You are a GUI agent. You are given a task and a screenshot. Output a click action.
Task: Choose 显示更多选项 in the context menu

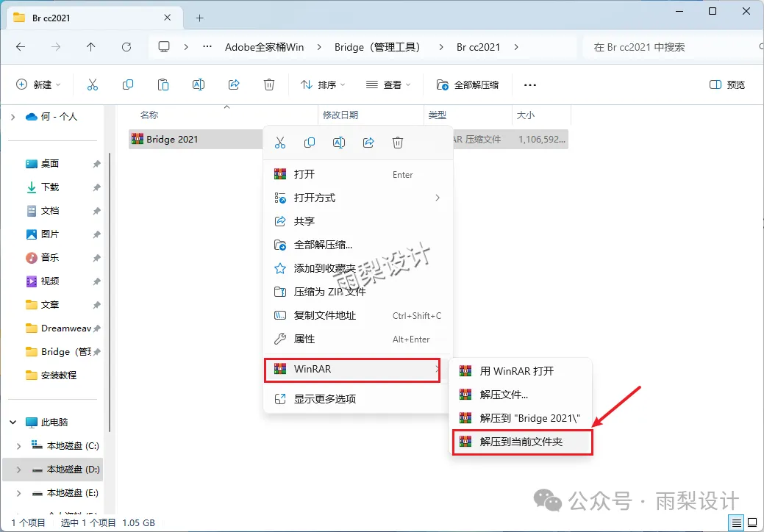coord(358,399)
